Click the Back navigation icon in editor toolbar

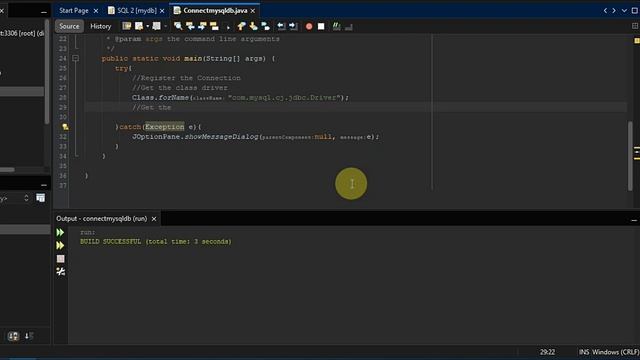[x=139, y=26]
